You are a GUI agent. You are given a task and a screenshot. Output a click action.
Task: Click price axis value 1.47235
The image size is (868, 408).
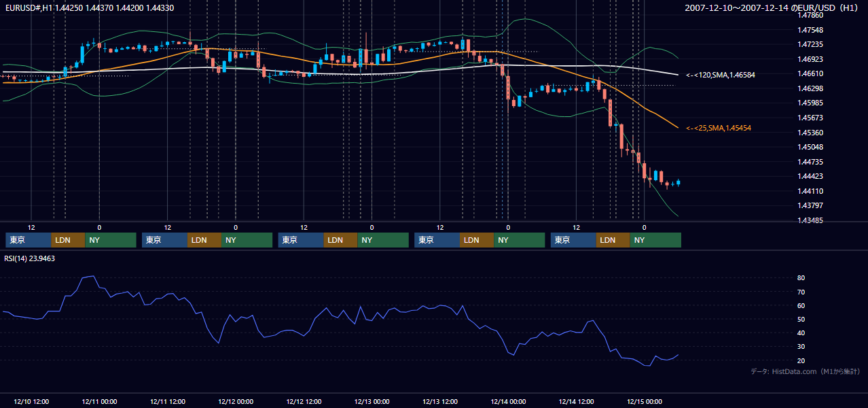[x=810, y=44]
